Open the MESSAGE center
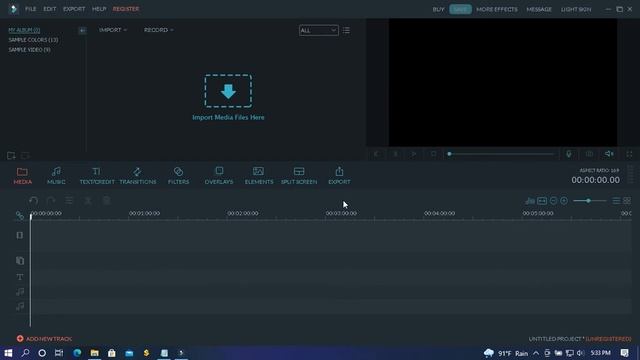This screenshot has width=640, height=360. [539, 9]
